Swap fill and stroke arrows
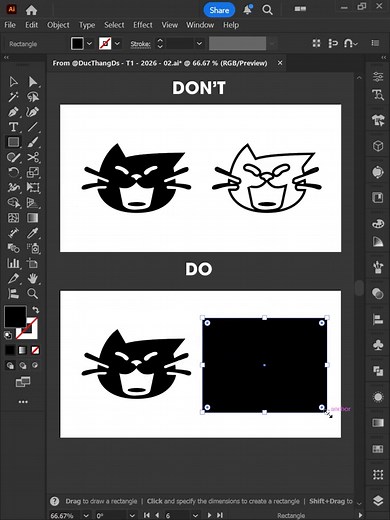This screenshot has width=390, height=520. pos(35,310)
